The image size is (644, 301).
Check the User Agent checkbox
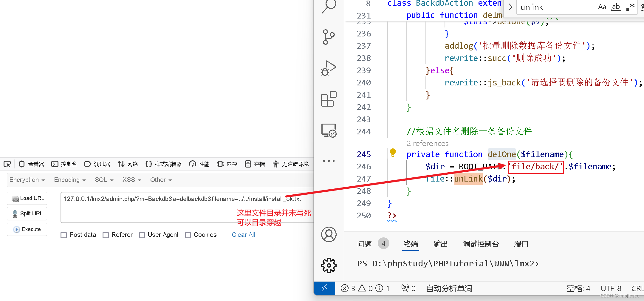[x=142, y=235]
